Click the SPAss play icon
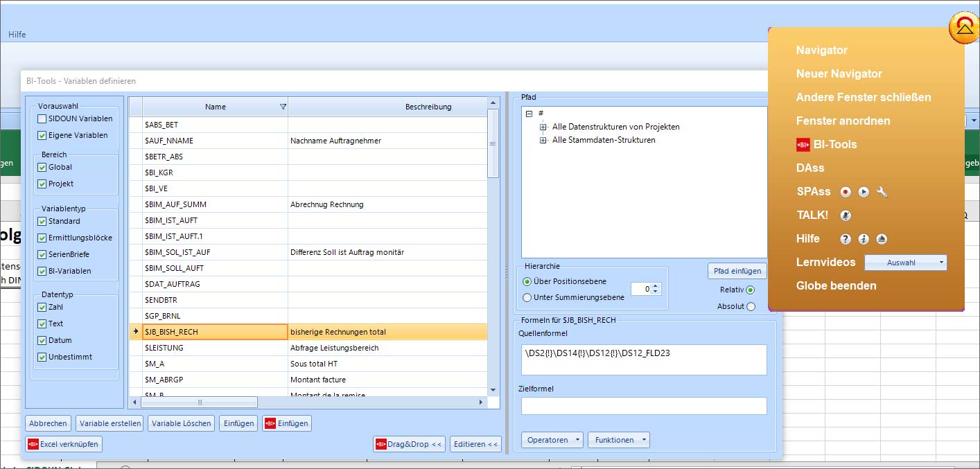The width and height of the screenshot is (980, 469). click(863, 192)
